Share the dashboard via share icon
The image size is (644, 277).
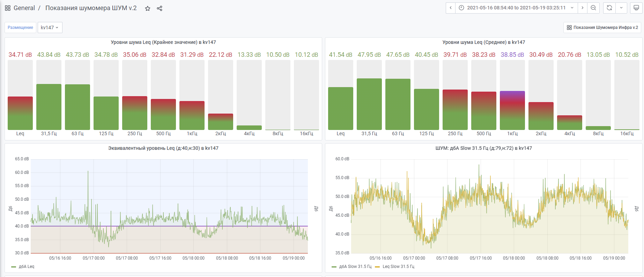(160, 8)
